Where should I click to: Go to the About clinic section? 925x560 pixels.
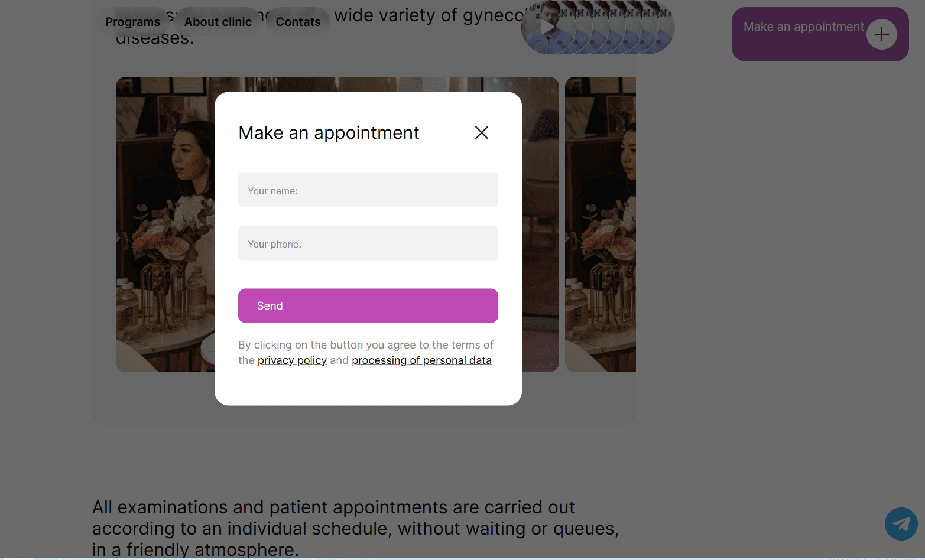point(218,22)
